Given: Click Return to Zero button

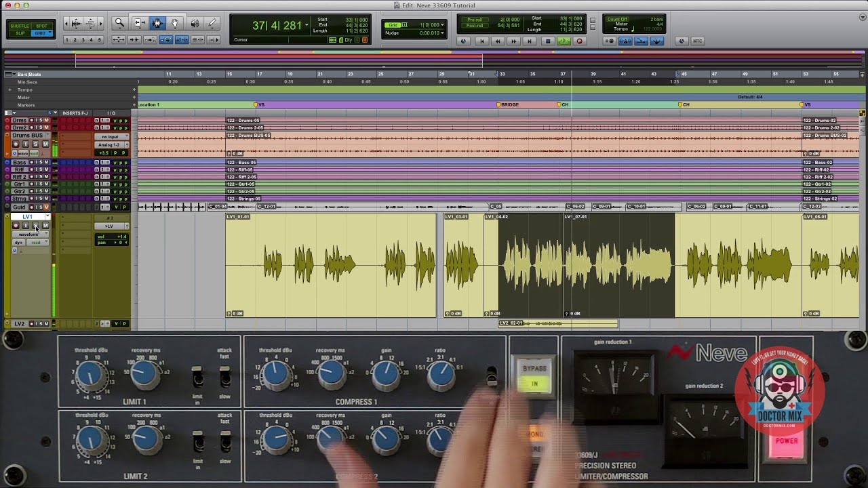Looking at the screenshot, I should click(x=482, y=41).
